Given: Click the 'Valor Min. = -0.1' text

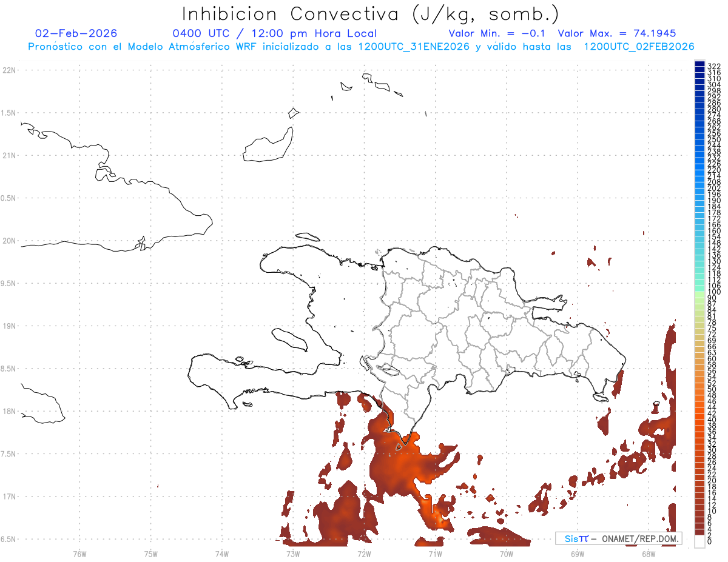Looking at the screenshot, I should coord(498,33).
